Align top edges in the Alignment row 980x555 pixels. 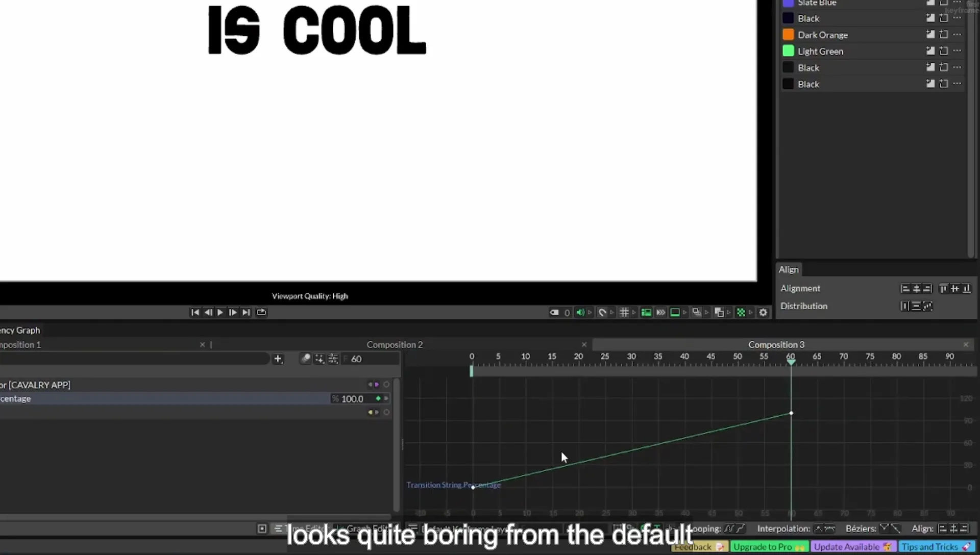tap(943, 289)
